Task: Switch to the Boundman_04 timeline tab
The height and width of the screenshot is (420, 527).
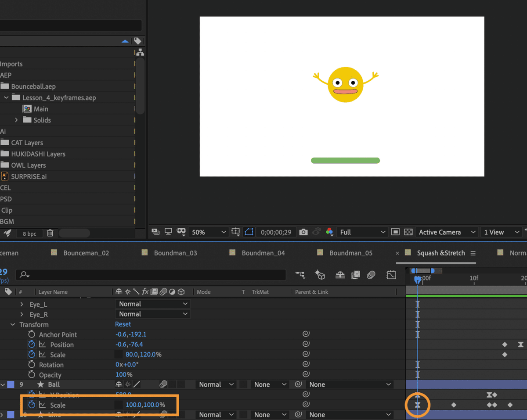Action: (263, 253)
